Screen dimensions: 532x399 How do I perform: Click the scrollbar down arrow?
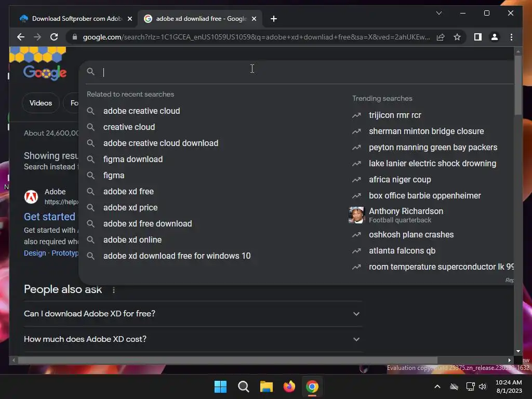518,352
